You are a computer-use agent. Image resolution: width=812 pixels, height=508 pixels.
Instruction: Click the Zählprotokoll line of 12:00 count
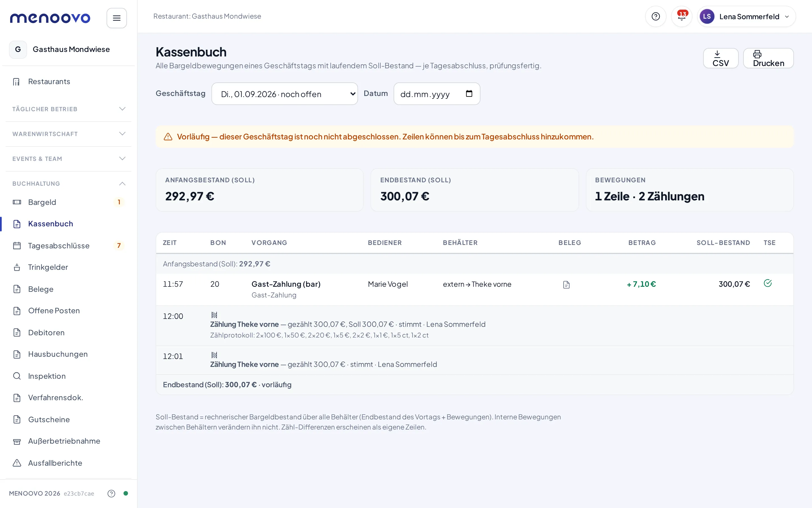tap(319, 335)
